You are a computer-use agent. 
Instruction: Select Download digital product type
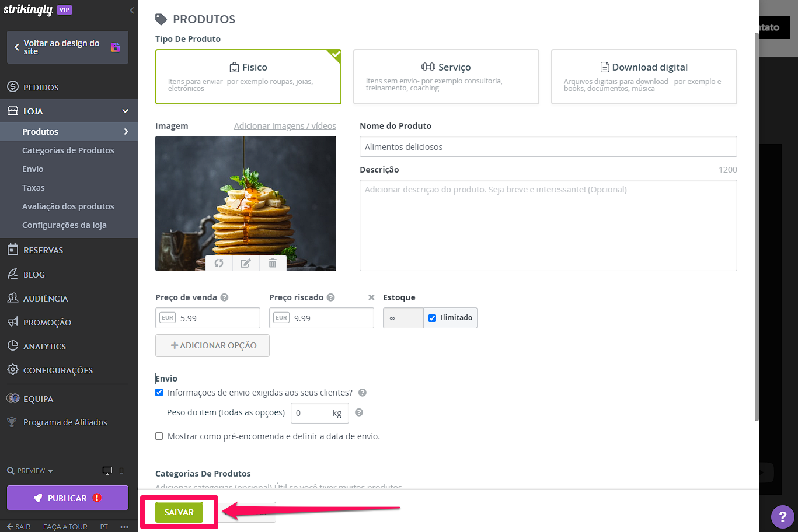[x=644, y=76]
